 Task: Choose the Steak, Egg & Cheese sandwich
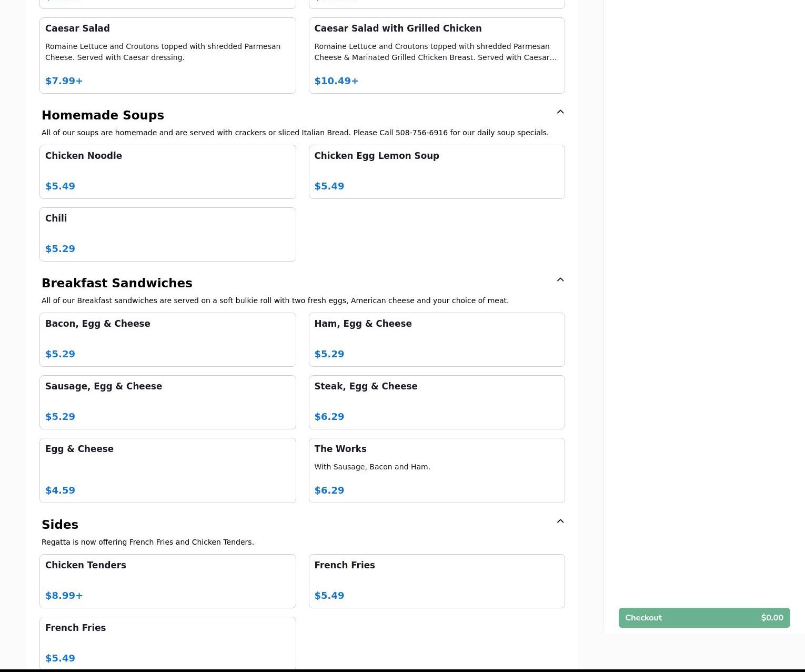[436, 402]
